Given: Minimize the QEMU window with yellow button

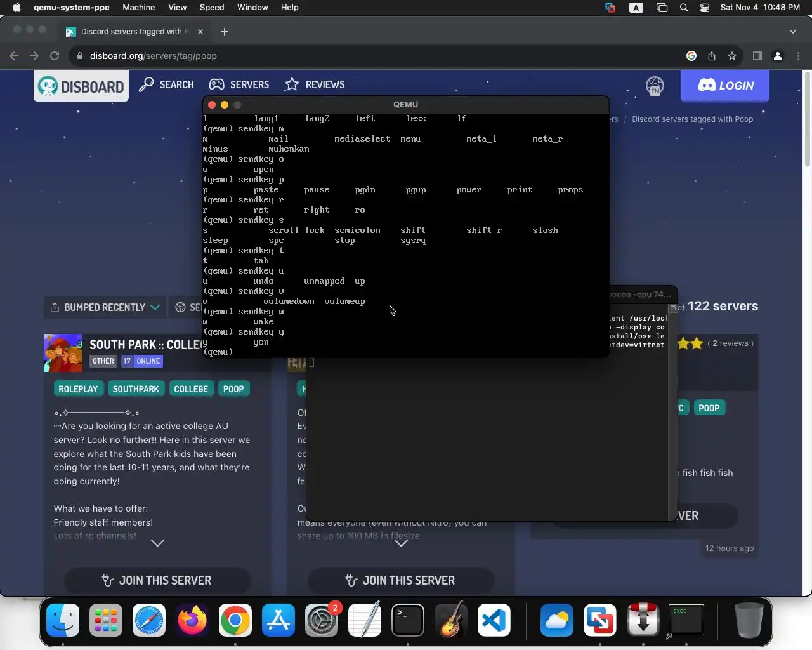Looking at the screenshot, I should click(225, 105).
